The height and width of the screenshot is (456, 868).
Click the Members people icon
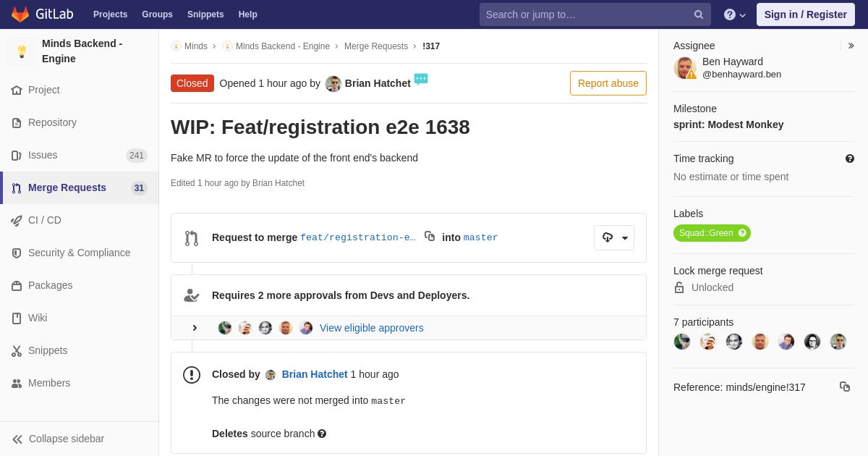point(17,384)
